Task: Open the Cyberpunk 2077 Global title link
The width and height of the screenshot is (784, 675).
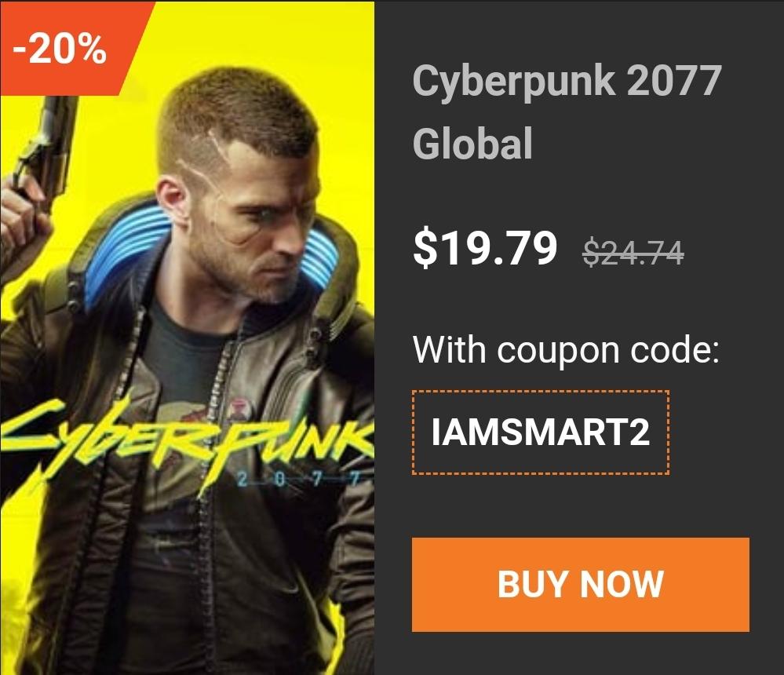Action: click(567, 111)
